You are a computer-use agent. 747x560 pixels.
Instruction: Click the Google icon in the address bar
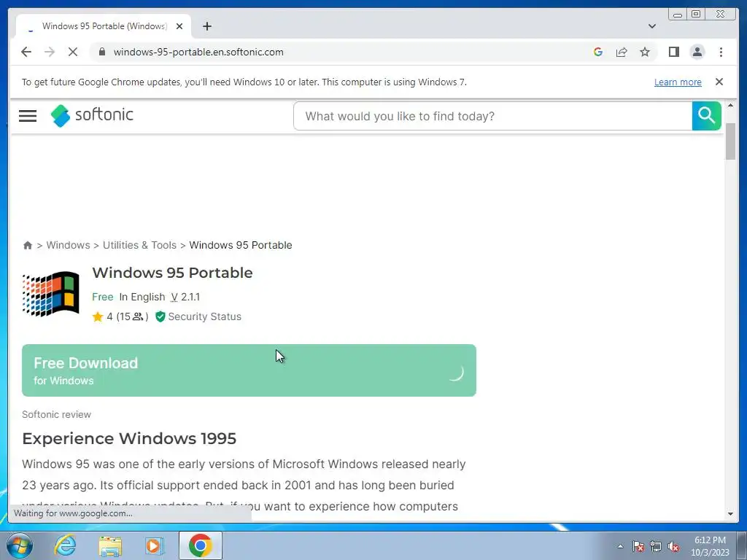click(598, 52)
